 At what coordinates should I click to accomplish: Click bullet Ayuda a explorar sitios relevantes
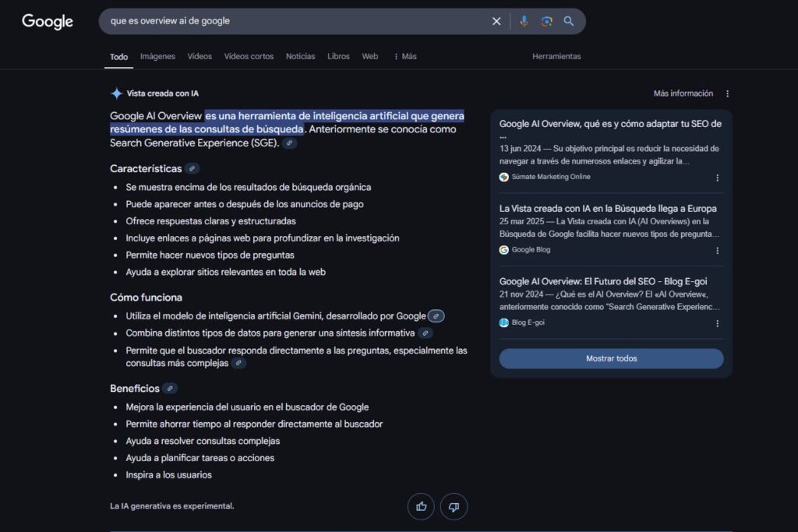(x=225, y=272)
